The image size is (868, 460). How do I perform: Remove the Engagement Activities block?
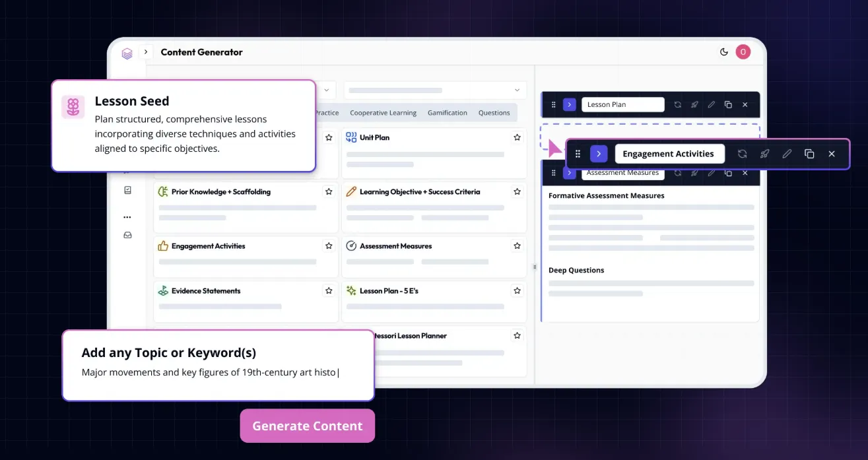coord(832,154)
